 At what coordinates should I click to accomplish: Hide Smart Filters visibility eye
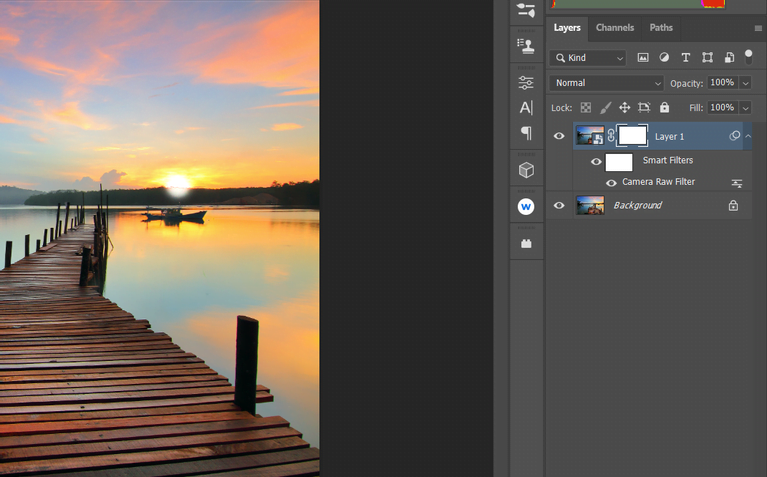coord(596,161)
